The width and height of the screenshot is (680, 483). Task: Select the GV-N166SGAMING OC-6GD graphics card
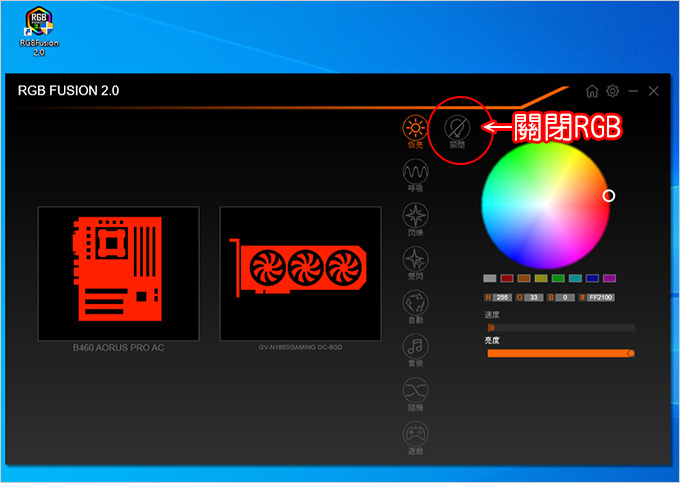301,274
